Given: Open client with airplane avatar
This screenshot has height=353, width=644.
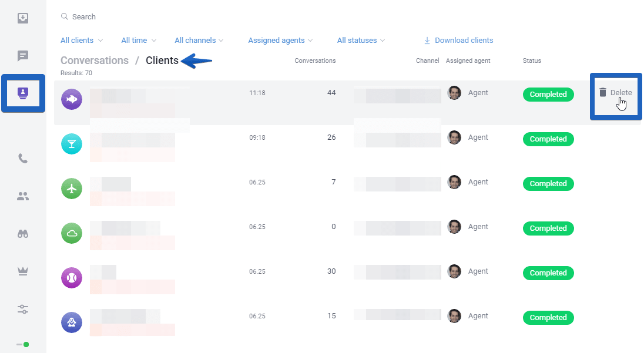Looking at the screenshot, I should pyautogui.click(x=72, y=189).
